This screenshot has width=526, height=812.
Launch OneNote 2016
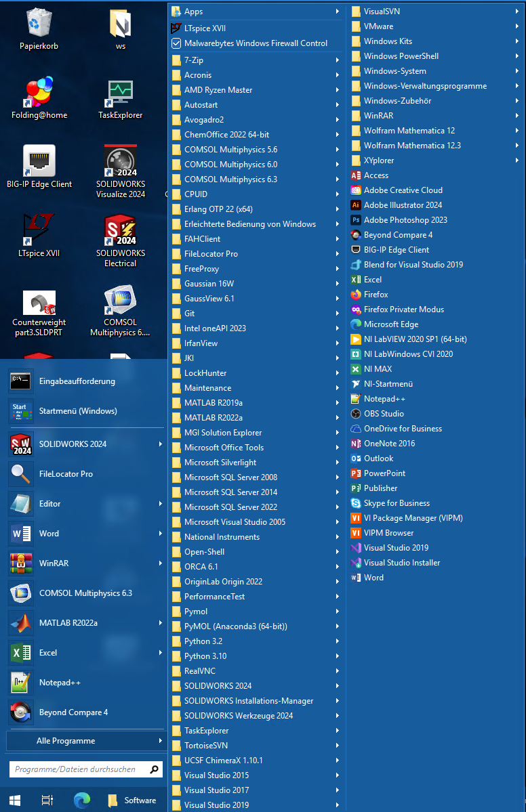389,444
